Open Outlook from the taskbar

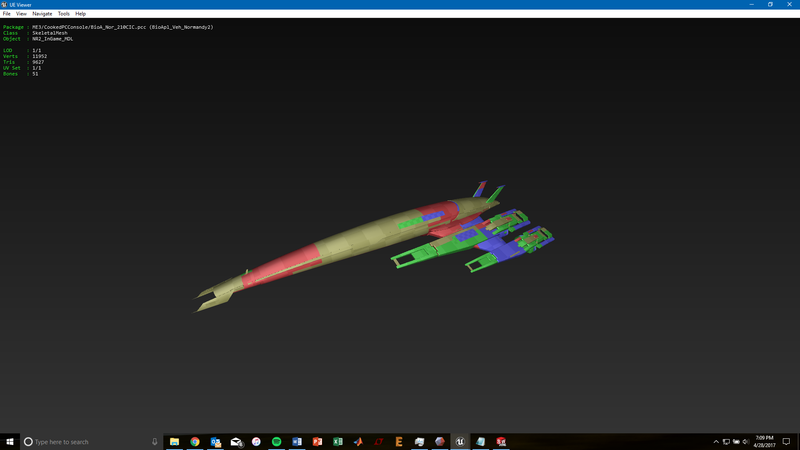[x=215, y=442]
